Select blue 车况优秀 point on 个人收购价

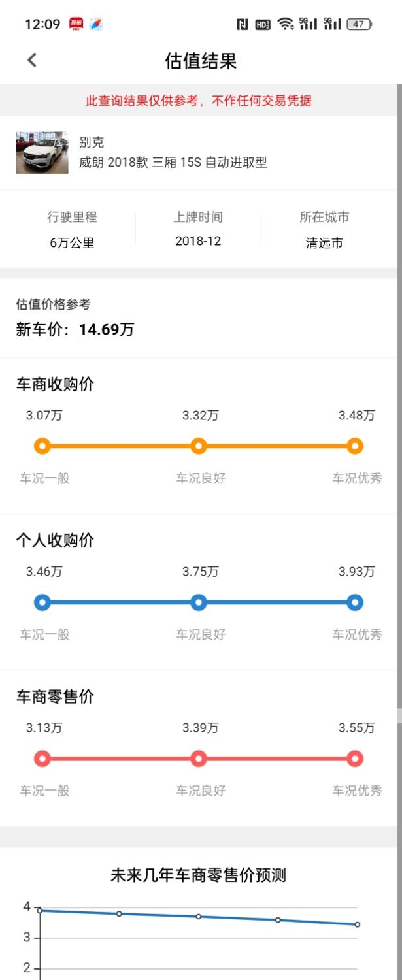click(x=355, y=602)
